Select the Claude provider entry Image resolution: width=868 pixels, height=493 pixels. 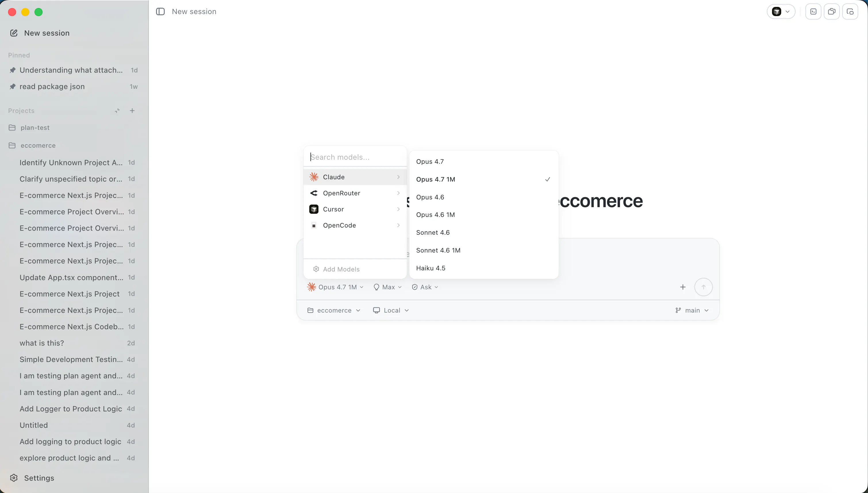pyautogui.click(x=355, y=177)
